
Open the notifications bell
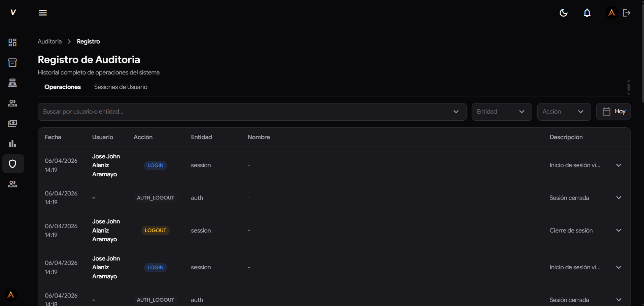click(587, 13)
